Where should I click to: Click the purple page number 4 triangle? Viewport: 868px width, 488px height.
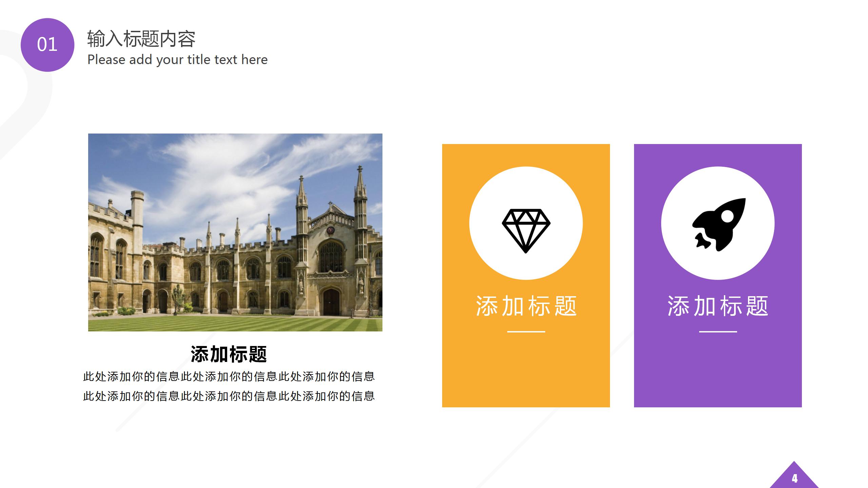point(794,479)
